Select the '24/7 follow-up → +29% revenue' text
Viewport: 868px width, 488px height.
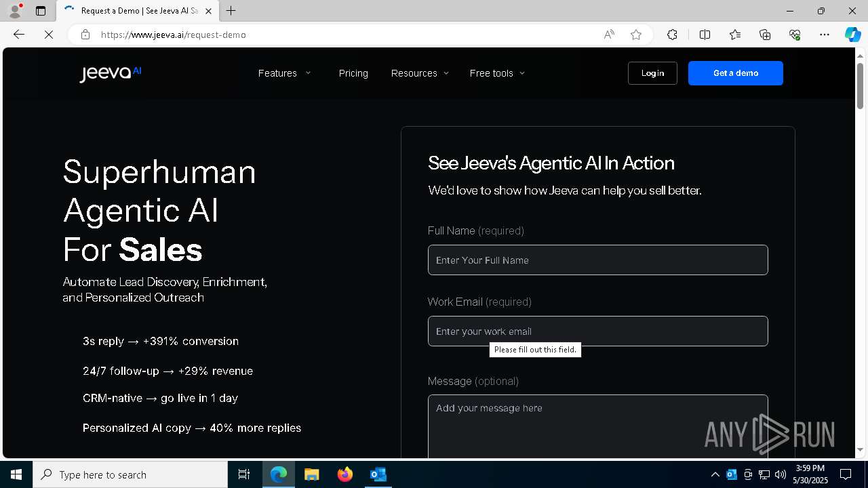tap(167, 371)
